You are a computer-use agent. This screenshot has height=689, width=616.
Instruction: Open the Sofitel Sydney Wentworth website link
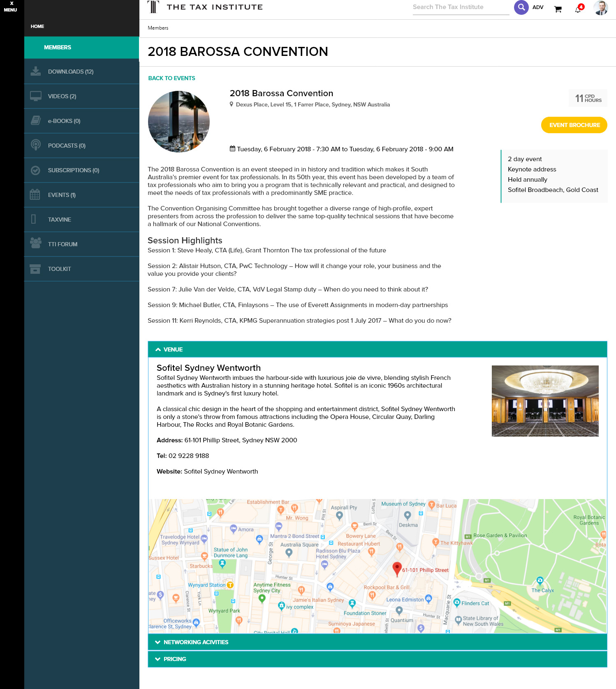click(221, 472)
